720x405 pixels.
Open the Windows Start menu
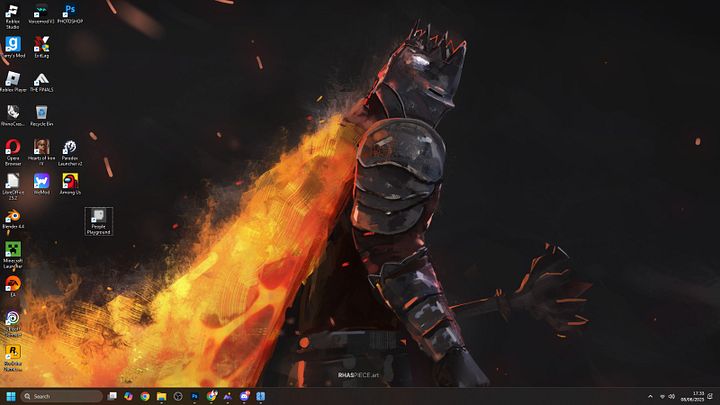point(11,396)
